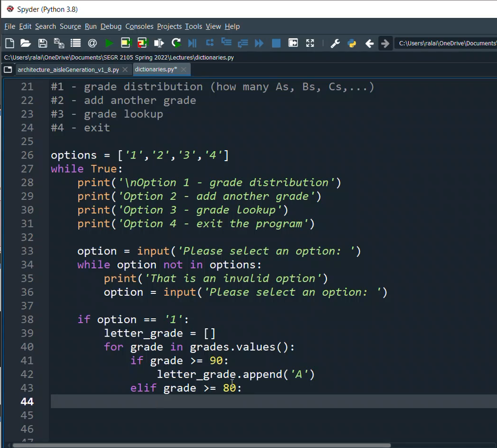Close the dictionaries.py tab
Viewport: 497px width, 448px height.
(x=184, y=70)
